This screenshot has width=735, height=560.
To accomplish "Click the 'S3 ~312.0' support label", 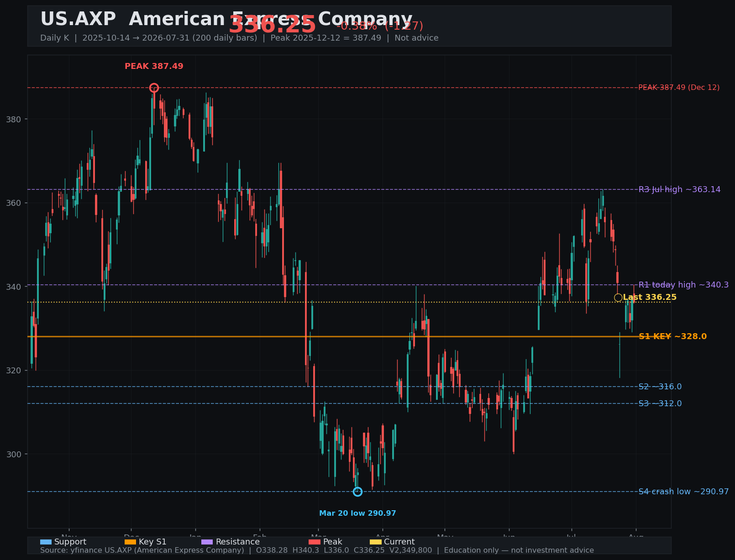I will 660,403.
